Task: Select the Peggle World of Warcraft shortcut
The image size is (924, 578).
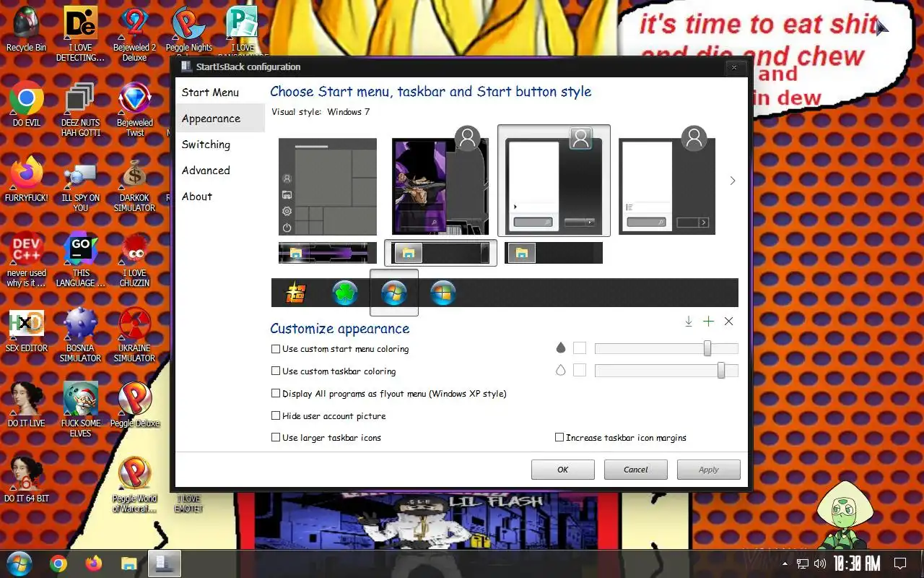Action: click(x=134, y=486)
